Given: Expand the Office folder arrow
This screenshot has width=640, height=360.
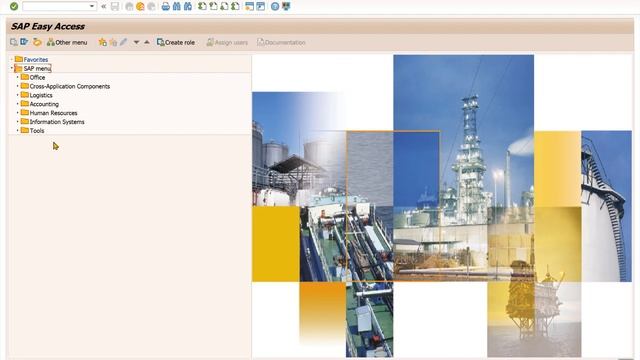Looking at the screenshot, I should pyautogui.click(x=18, y=77).
